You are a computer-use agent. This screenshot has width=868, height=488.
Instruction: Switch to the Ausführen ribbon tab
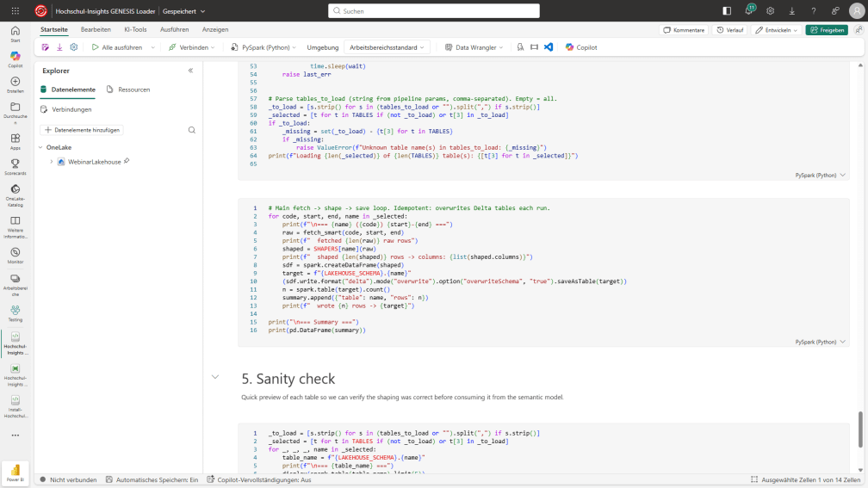pos(174,30)
